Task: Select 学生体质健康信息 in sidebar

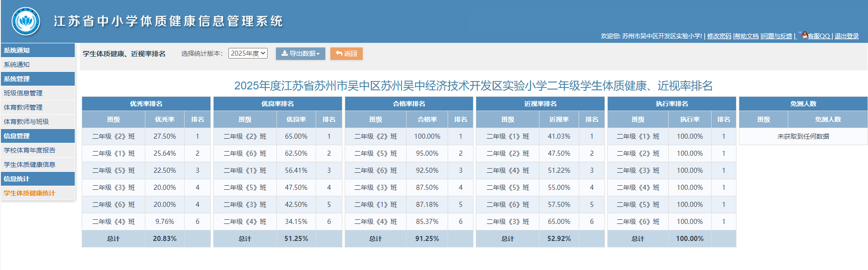Action: (30, 164)
